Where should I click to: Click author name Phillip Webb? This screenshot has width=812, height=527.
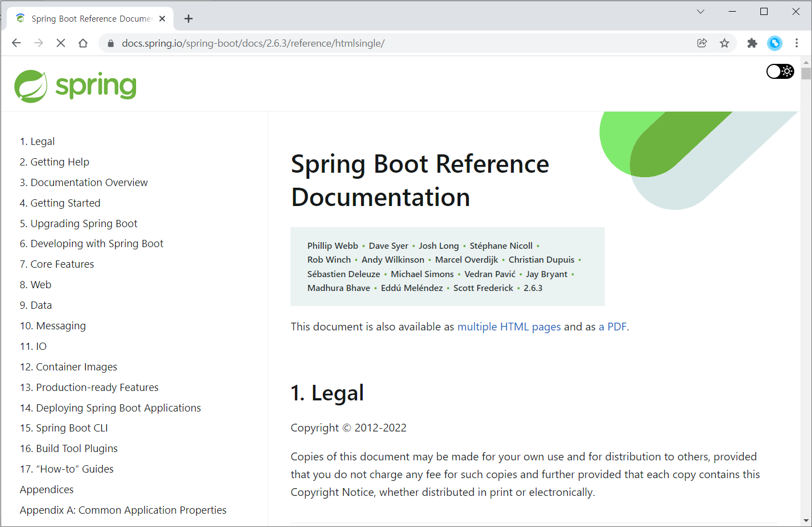pyautogui.click(x=333, y=245)
